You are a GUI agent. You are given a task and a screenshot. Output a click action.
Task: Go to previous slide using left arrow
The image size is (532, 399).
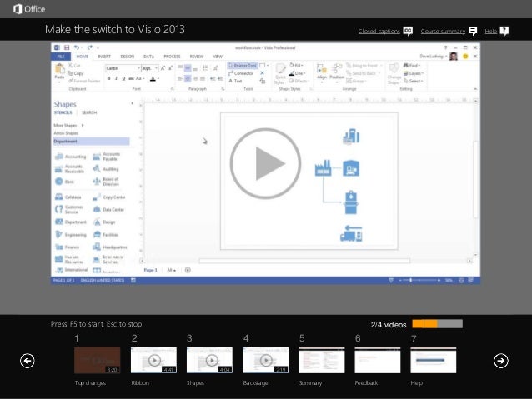[28, 361]
